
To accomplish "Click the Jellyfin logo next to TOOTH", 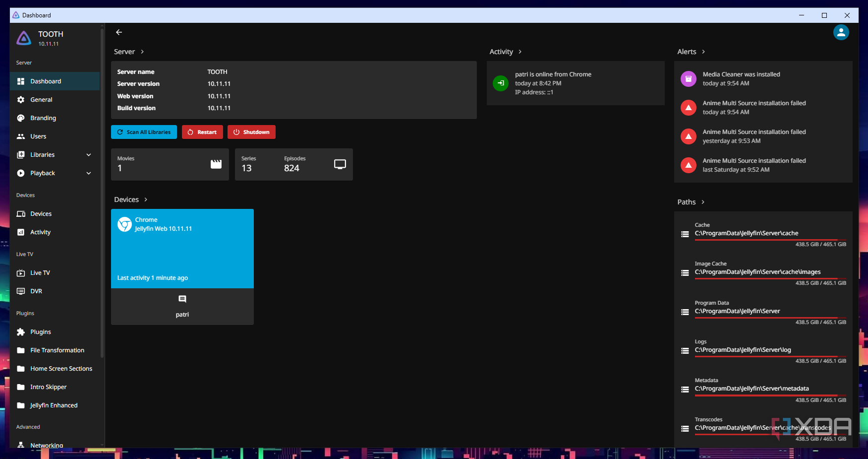I will [x=24, y=38].
